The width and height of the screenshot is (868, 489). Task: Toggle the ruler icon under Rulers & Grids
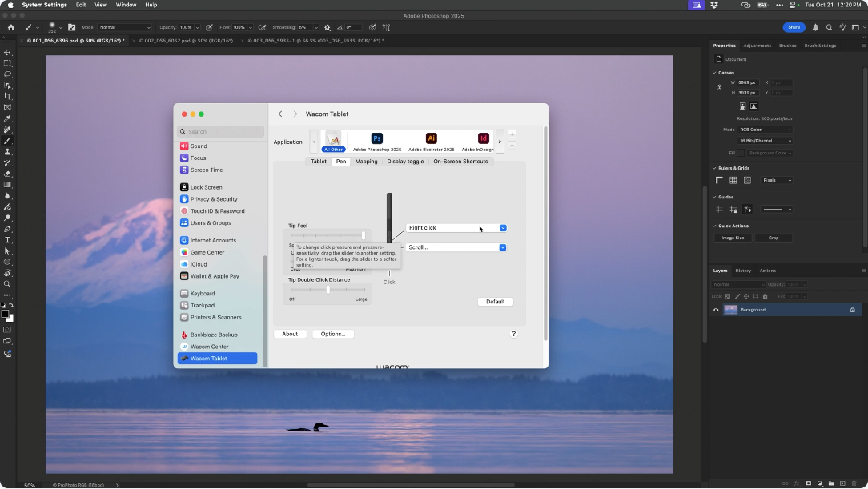click(x=719, y=181)
